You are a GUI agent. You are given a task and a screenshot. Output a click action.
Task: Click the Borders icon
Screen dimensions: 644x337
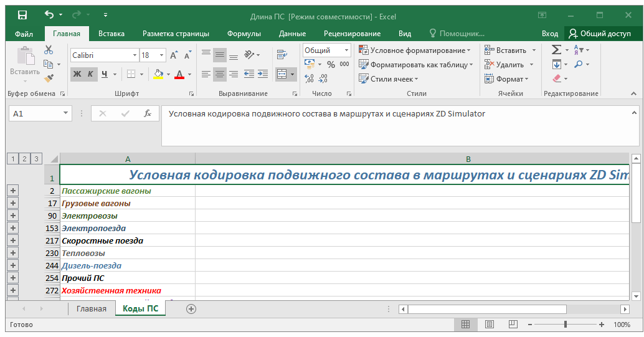coord(131,74)
